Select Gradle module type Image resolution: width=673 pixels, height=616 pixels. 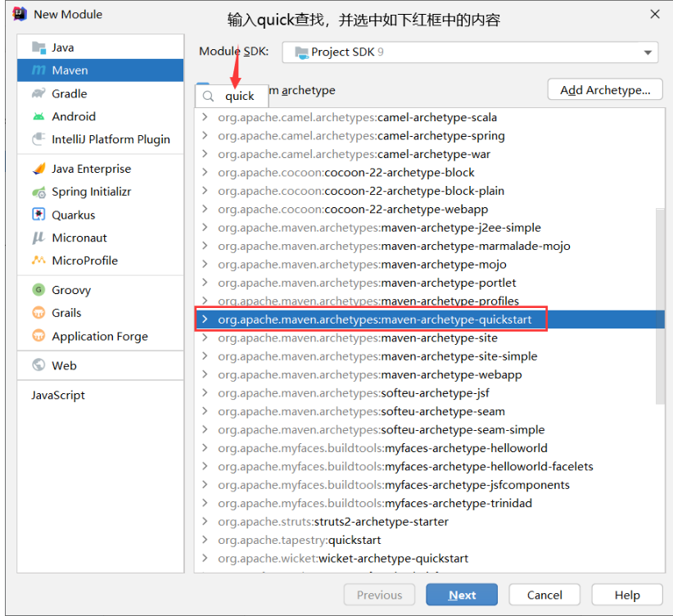pyautogui.click(x=101, y=93)
